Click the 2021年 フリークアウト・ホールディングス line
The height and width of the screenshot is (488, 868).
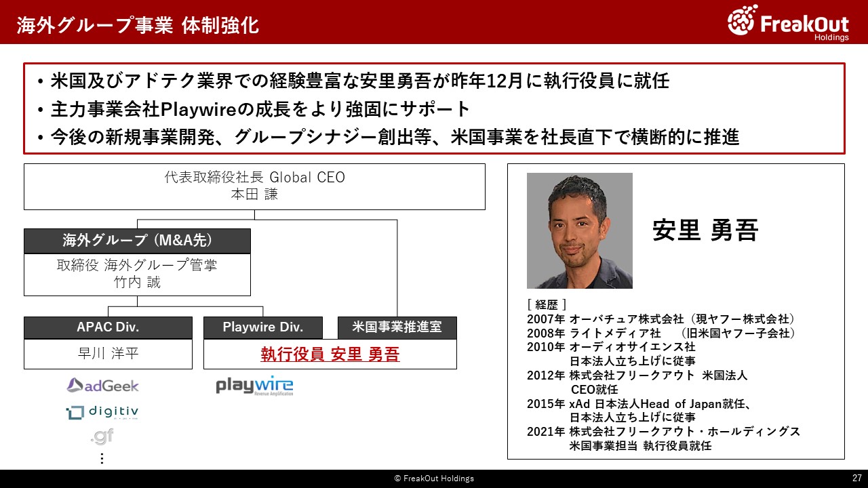click(664, 432)
